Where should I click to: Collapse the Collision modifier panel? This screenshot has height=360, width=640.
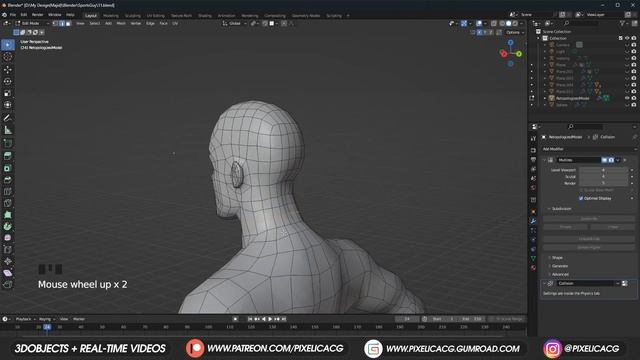point(544,283)
